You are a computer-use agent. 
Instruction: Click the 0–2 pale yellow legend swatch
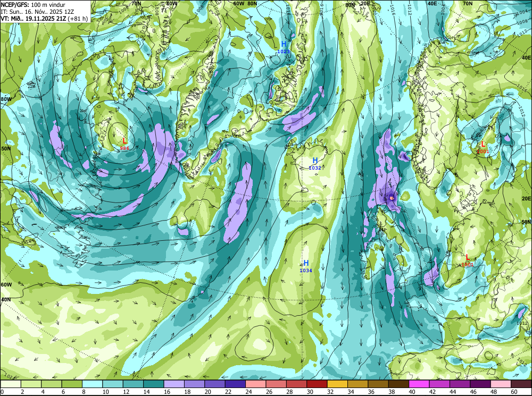click(x=11, y=384)
